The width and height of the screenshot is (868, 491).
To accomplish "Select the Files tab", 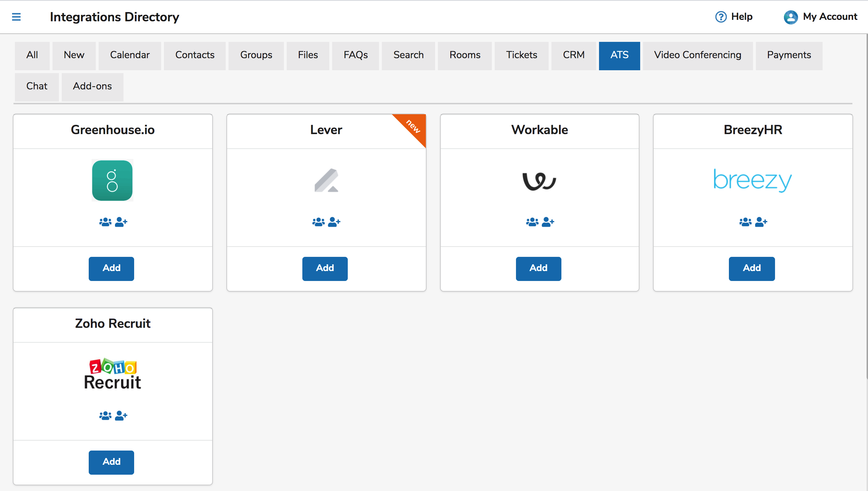I will click(x=308, y=55).
